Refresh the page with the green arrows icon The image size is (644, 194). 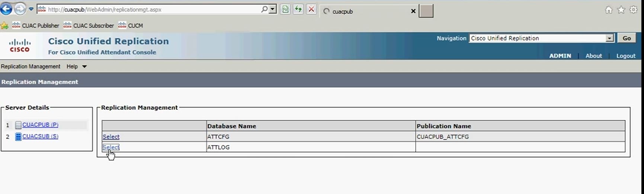[x=298, y=9]
